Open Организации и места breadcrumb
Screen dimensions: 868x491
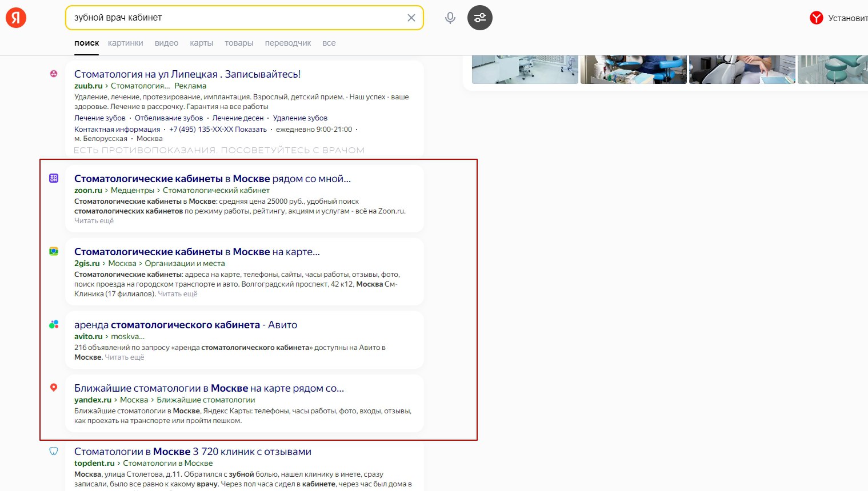click(185, 263)
